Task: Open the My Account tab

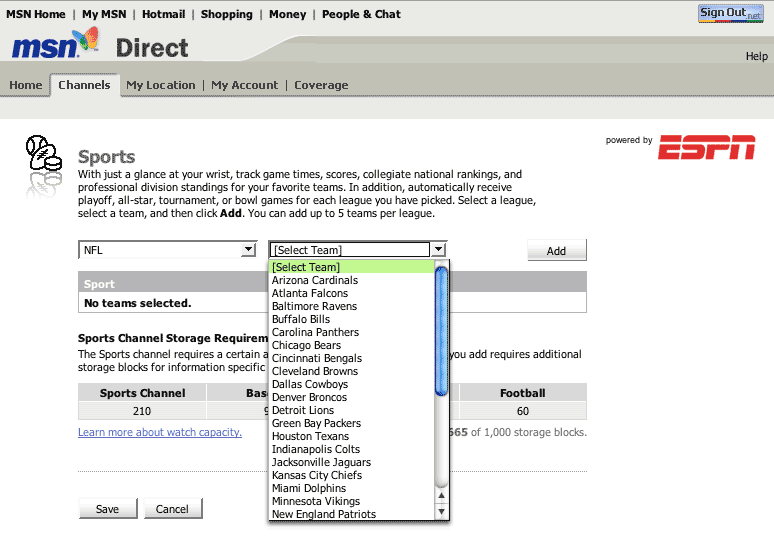Action: [x=245, y=85]
